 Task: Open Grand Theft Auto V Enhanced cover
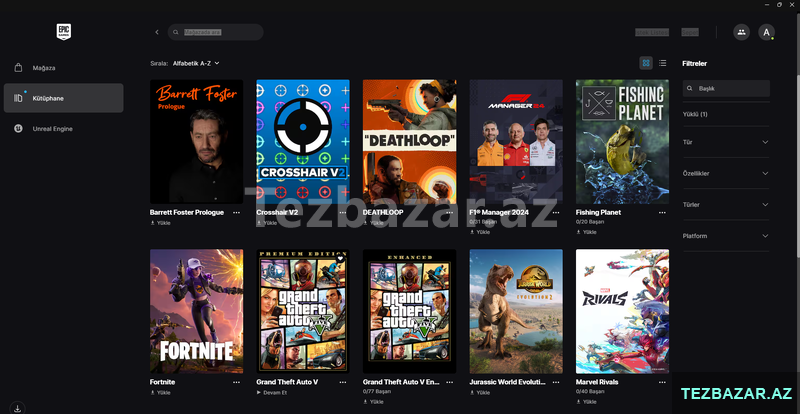[x=410, y=311]
